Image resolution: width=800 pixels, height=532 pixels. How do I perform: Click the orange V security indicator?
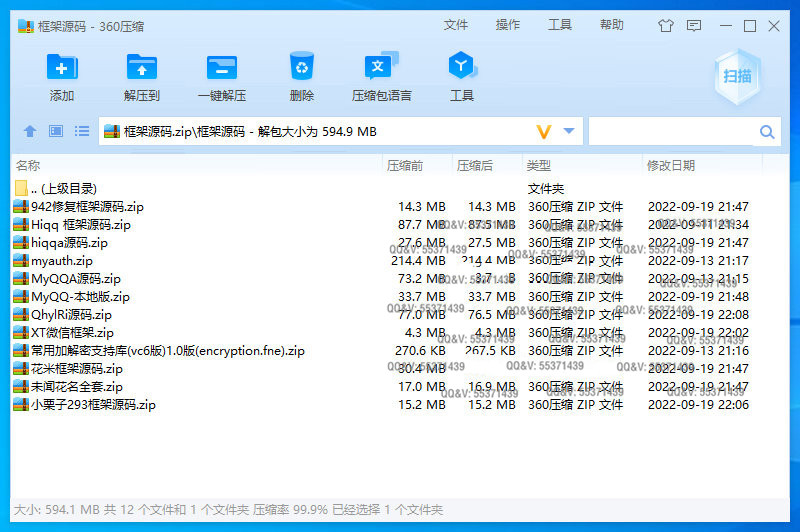coord(544,131)
